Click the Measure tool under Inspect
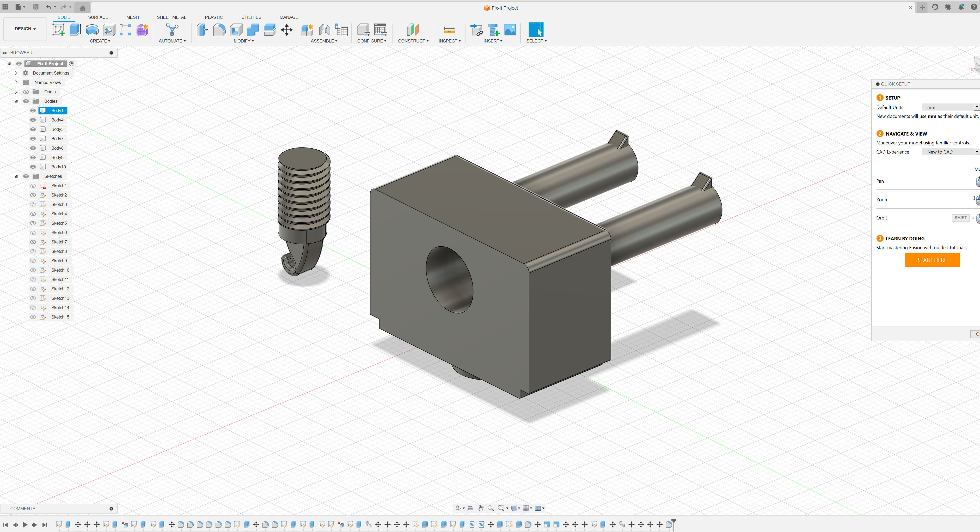 click(x=449, y=30)
